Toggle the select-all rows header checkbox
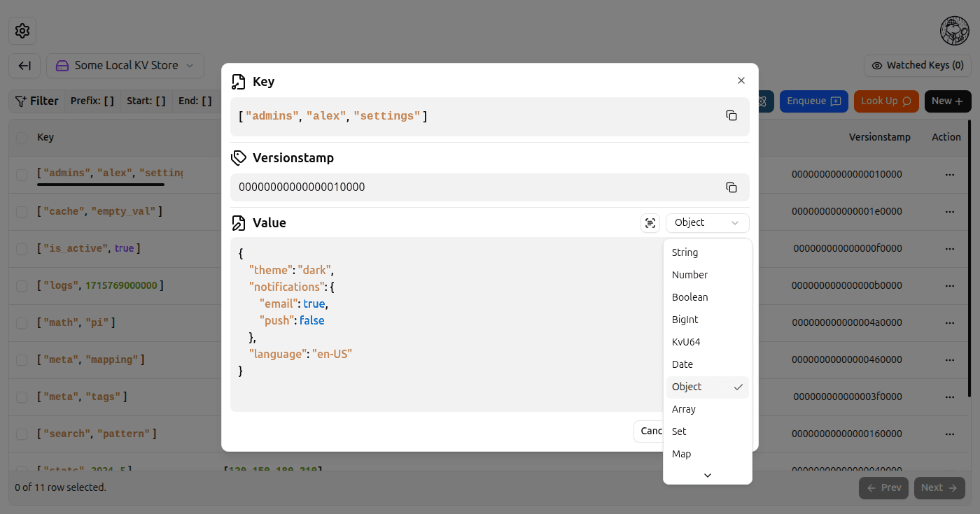This screenshot has height=514, width=980. pos(22,138)
